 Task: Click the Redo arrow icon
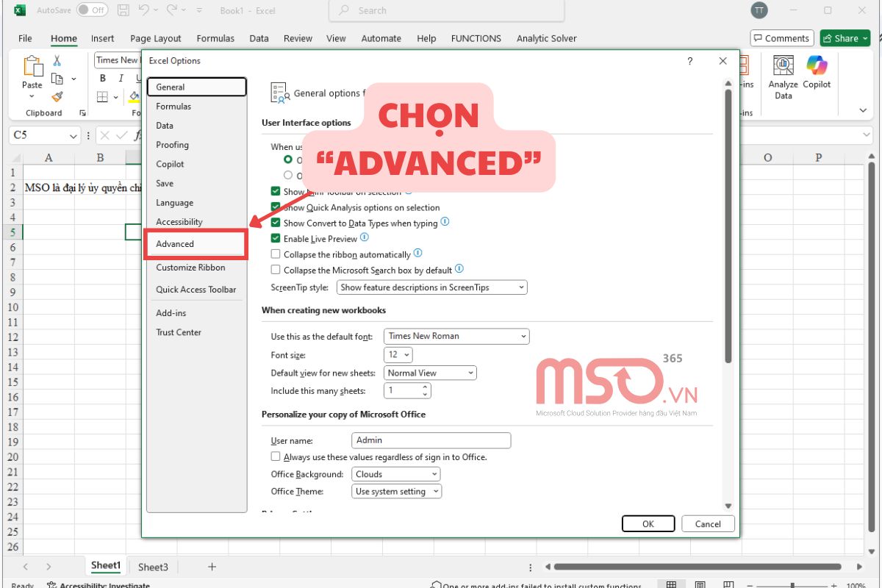pyautogui.click(x=172, y=10)
